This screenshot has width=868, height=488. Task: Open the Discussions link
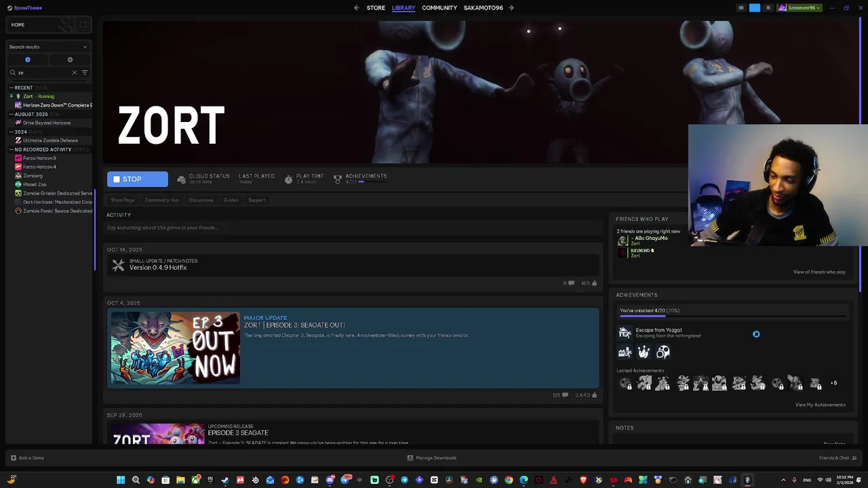(201, 200)
